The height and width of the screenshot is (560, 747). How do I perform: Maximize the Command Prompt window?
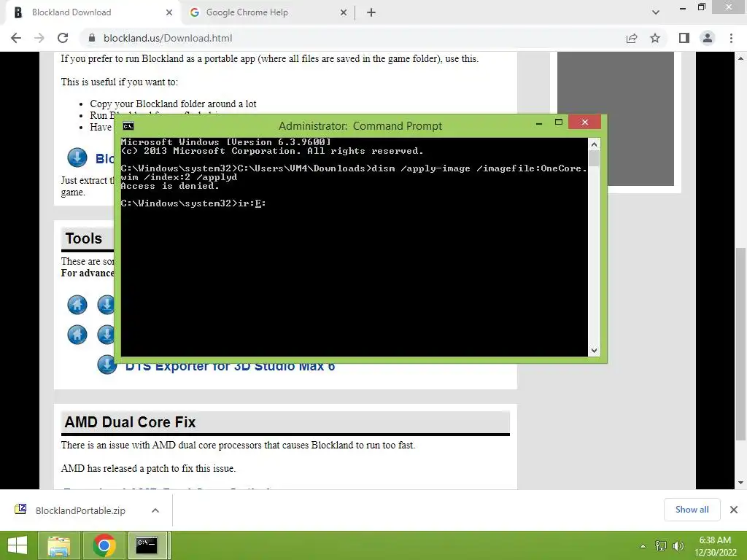559,122
